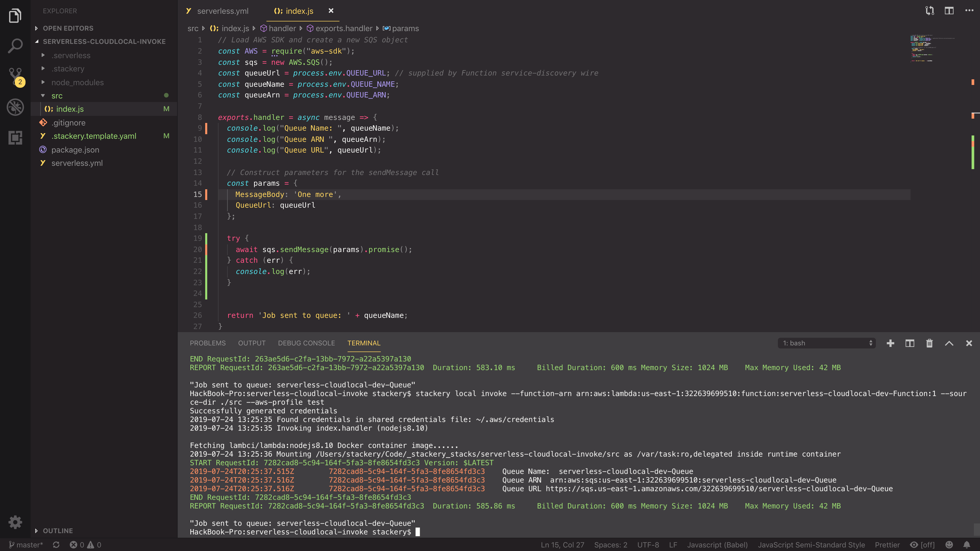
Task: Collapse the src folder
Action: (43, 95)
